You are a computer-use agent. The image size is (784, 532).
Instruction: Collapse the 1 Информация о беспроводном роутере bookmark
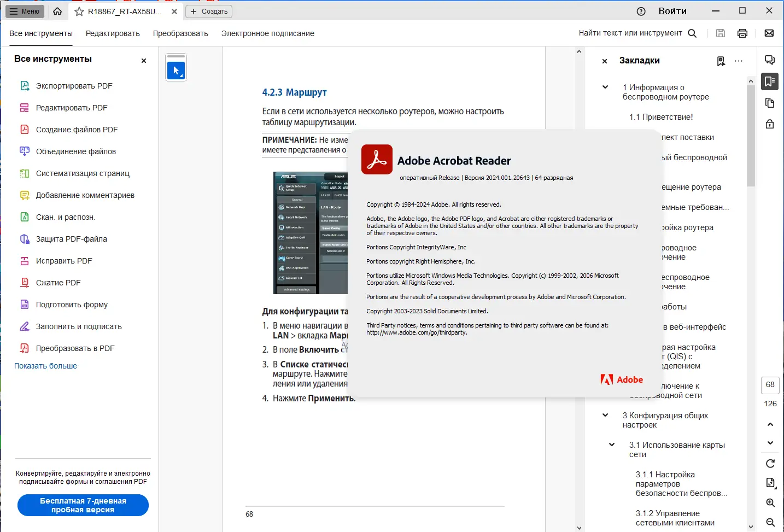(605, 87)
